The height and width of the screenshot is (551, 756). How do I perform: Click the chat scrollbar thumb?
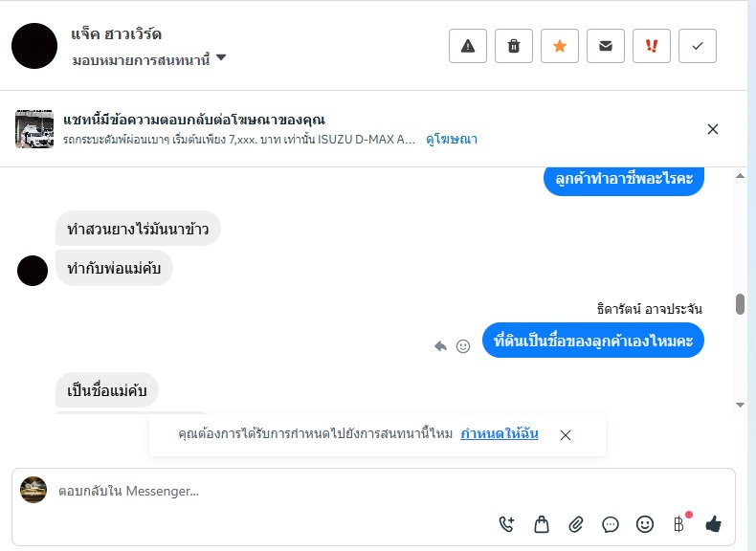[740, 304]
